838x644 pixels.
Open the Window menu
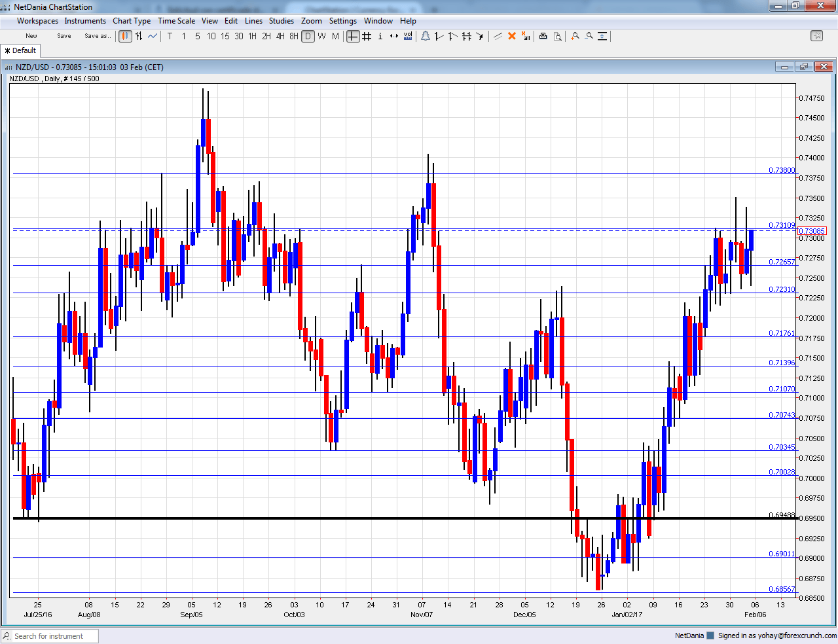pyautogui.click(x=378, y=21)
